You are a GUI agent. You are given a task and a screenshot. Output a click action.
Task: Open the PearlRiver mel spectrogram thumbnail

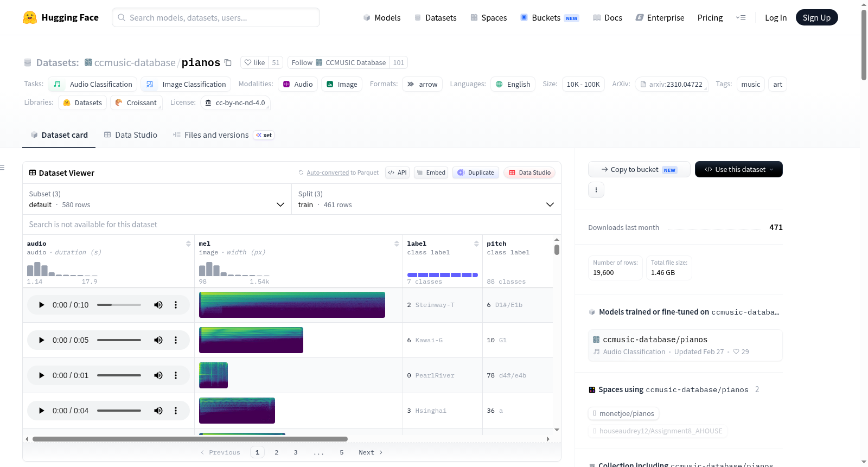pos(213,375)
